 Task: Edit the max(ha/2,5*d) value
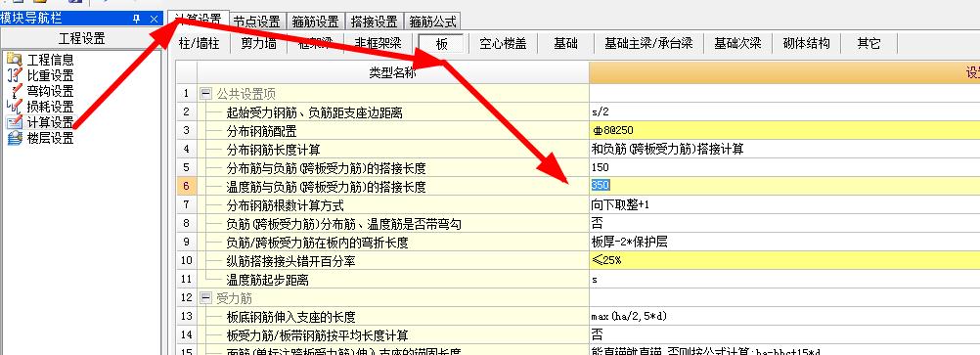pos(784,316)
